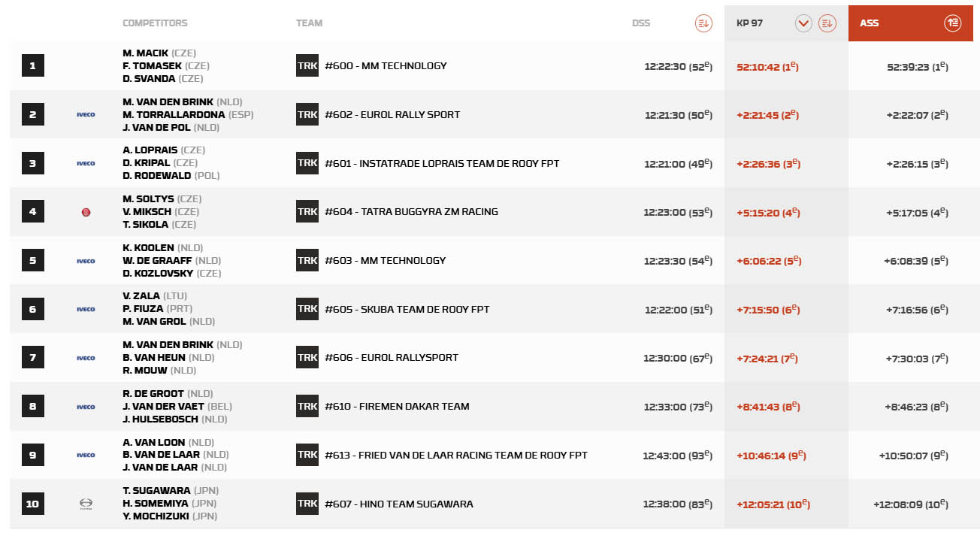Click TRK badge for #600 MM Technology
The width and height of the screenshot is (980, 536).
pyautogui.click(x=307, y=65)
